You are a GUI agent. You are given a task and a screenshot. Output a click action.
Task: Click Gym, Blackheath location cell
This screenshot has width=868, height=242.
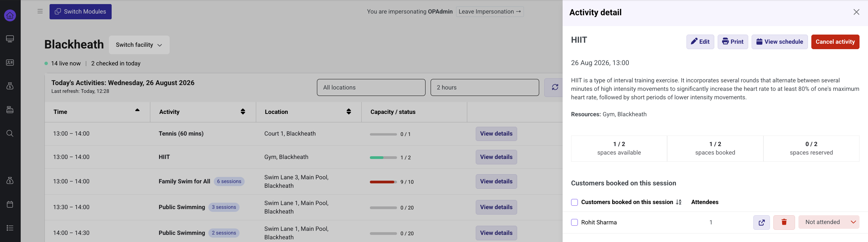[x=286, y=157]
